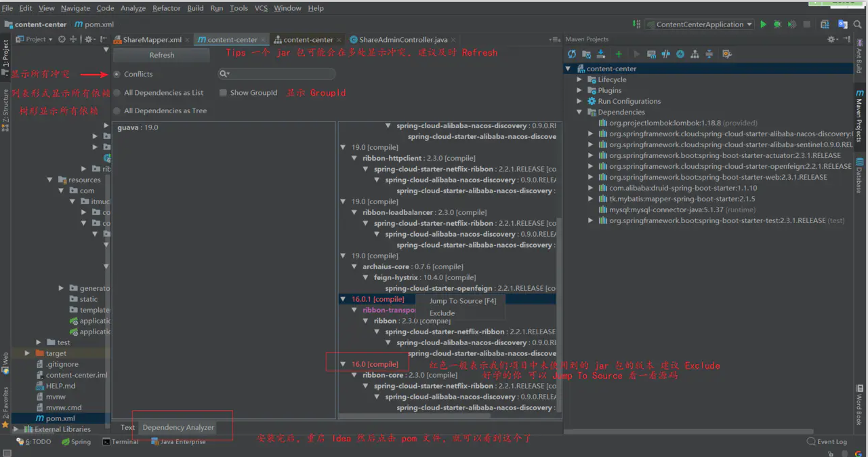The image size is (868, 457).
Task: Open Project panel gear settings
Action: pyautogui.click(x=89, y=39)
